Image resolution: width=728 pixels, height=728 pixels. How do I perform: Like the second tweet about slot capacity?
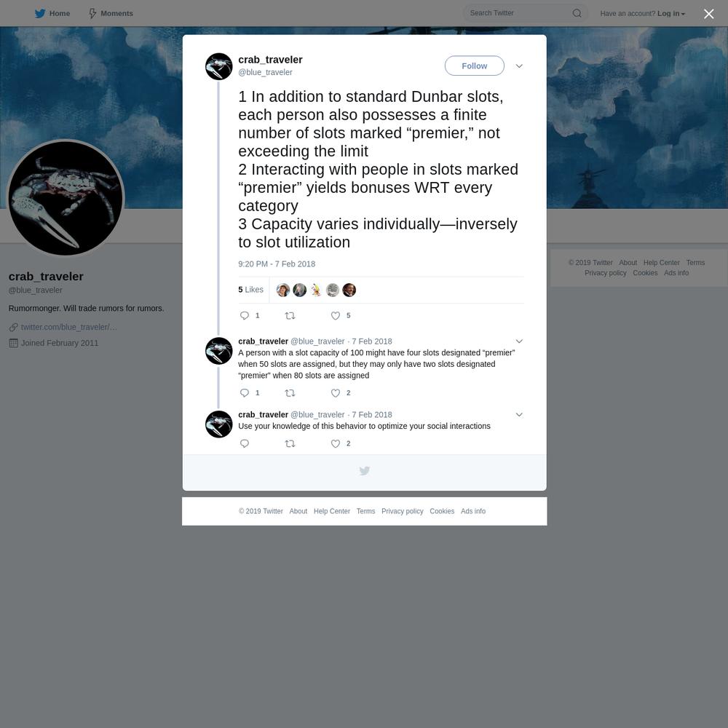(335, 393)
